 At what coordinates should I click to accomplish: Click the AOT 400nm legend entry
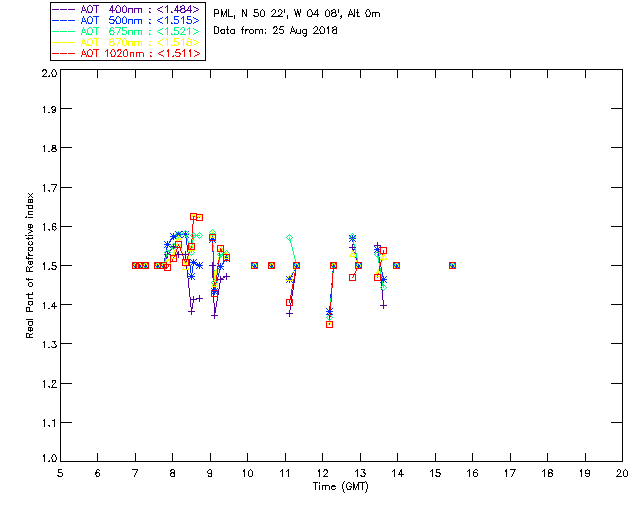127,9
